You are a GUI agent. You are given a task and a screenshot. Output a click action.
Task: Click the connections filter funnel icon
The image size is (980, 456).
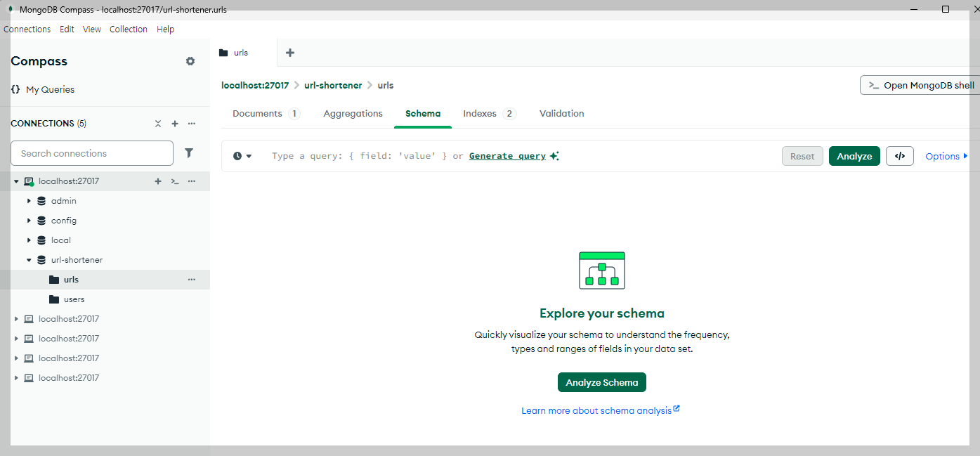[189, 152]
